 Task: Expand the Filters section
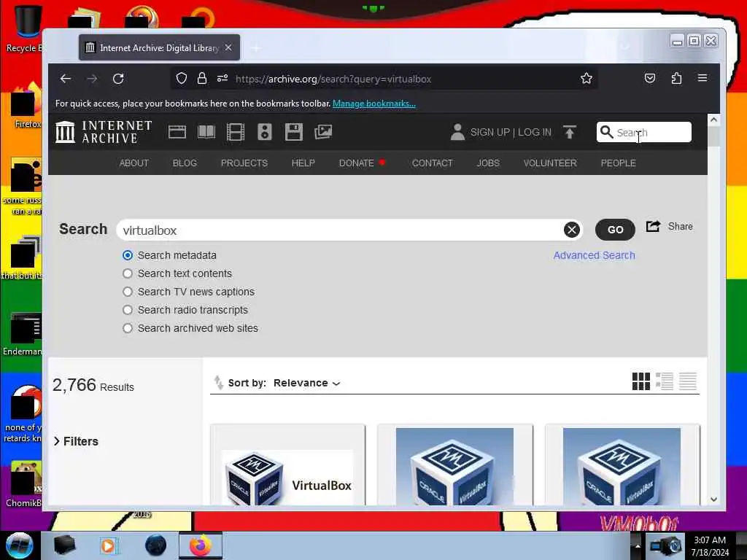point(76,441)
